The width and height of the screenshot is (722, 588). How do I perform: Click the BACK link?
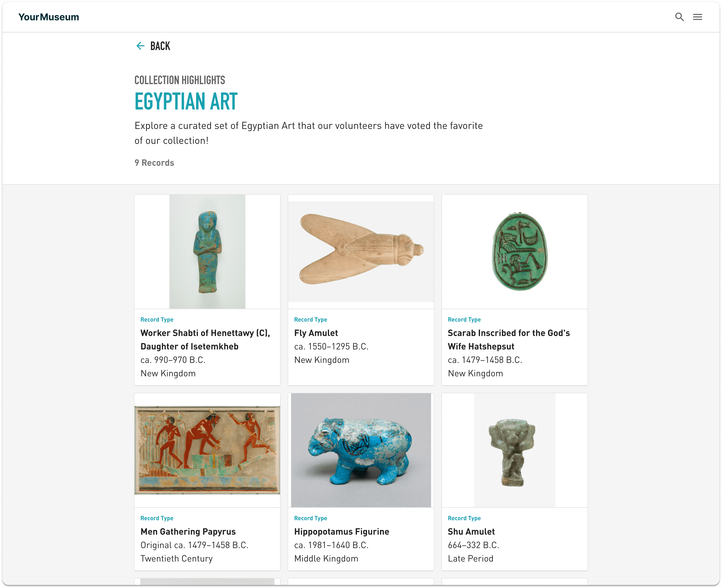coord(160,46)
